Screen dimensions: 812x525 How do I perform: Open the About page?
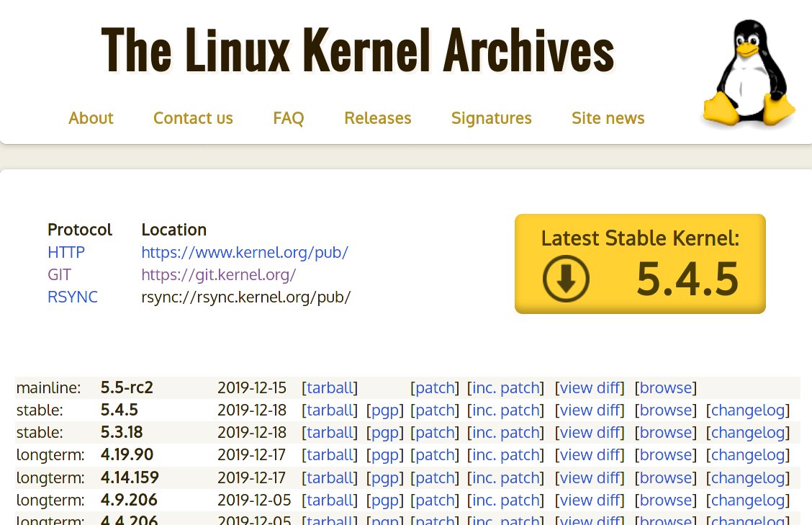[x=91, y=118]
